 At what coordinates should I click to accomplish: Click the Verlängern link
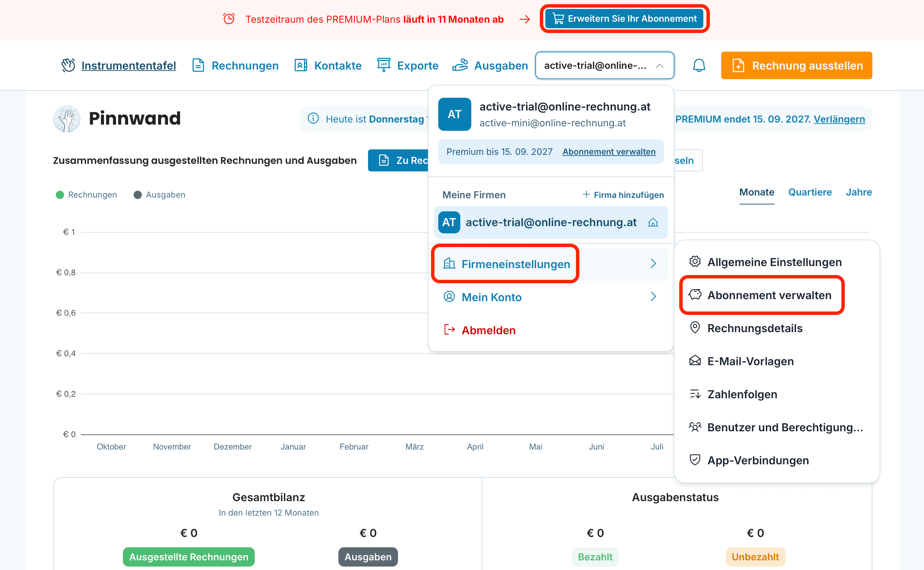(x=839, y=119)
